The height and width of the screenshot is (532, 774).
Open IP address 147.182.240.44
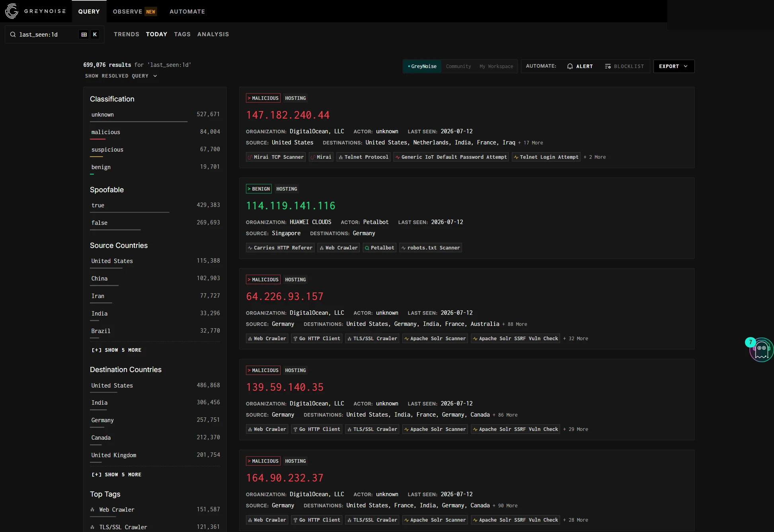tap(288, 115)
